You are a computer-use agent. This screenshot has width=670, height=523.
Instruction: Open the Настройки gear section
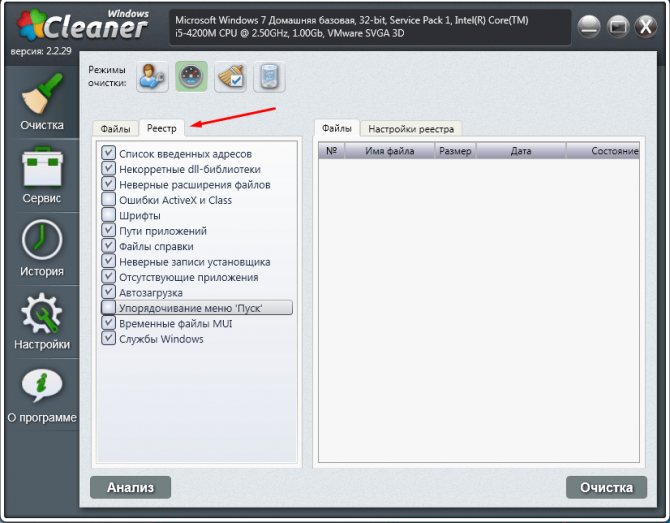click(x=42, y=321)
